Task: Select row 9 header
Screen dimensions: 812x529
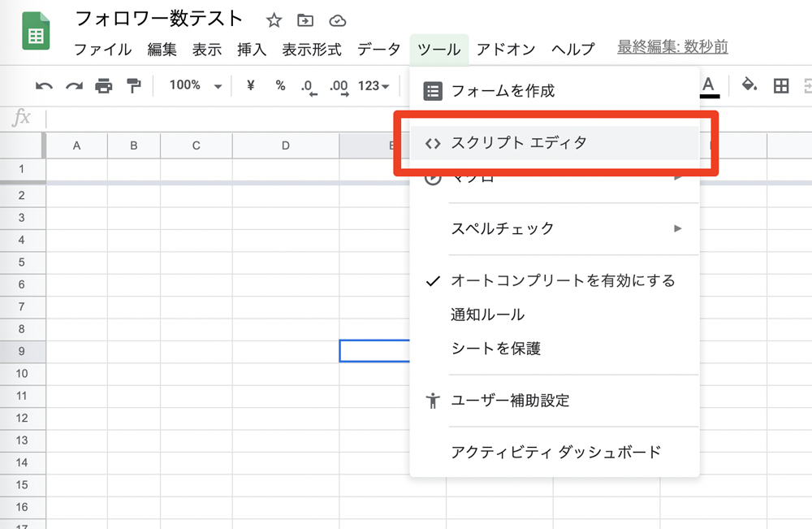Action: click(22, 351)
